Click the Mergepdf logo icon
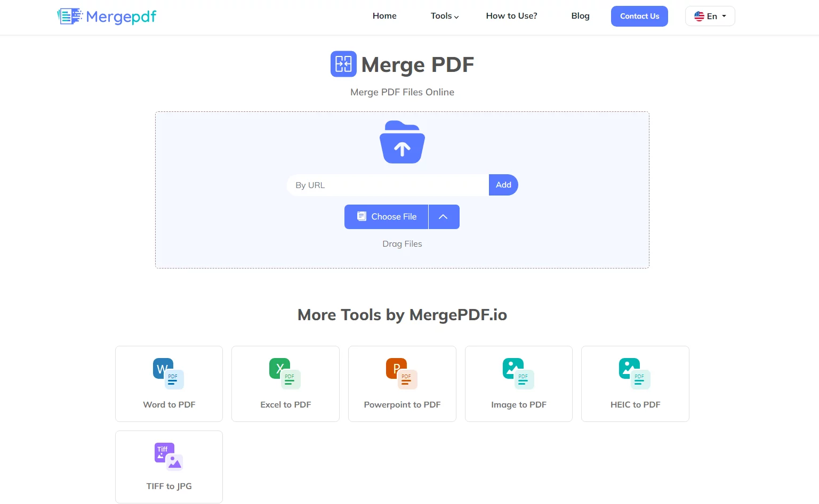This screenshot has height=504, width=819. click(x=68, y=16)
